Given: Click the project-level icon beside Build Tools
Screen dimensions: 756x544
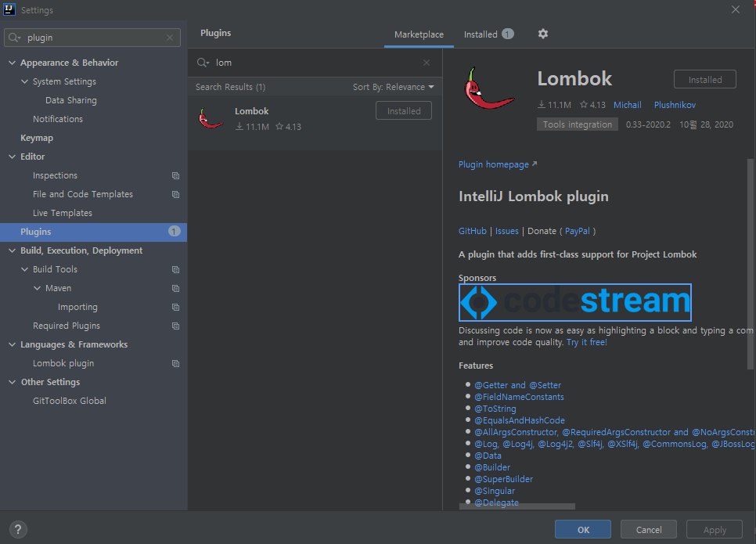Looking at the screenshot, I should 175,269.
